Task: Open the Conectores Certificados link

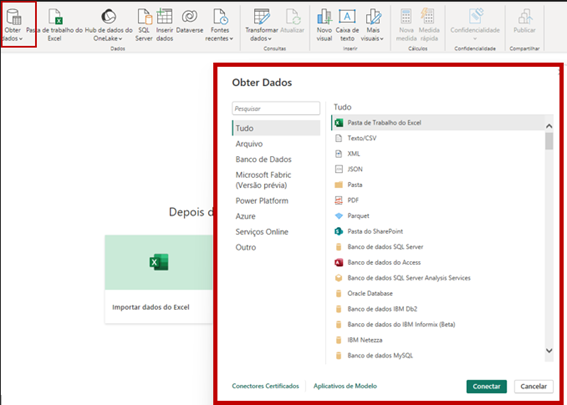Action: [x=265, y=386]
